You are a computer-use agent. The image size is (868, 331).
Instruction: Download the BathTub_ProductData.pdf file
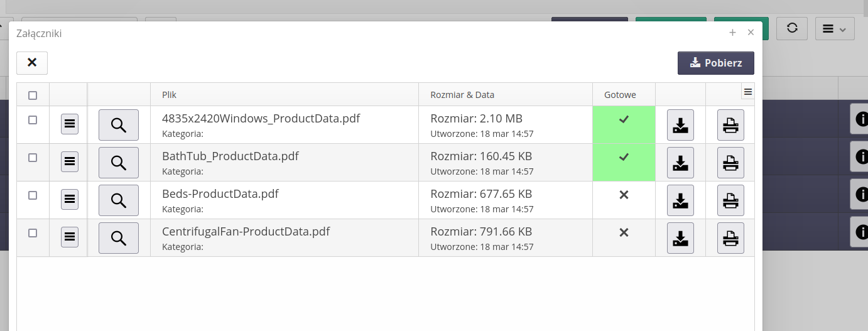680,163
